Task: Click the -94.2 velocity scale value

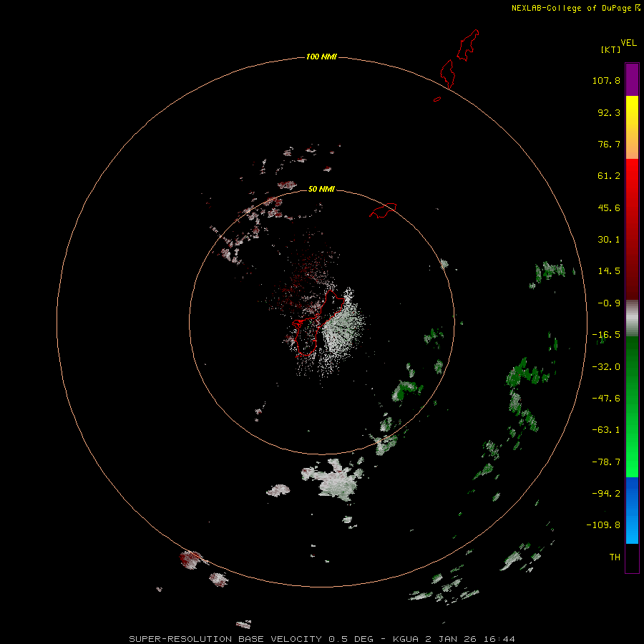Action: pyautogui.click(x=606, y=493)
